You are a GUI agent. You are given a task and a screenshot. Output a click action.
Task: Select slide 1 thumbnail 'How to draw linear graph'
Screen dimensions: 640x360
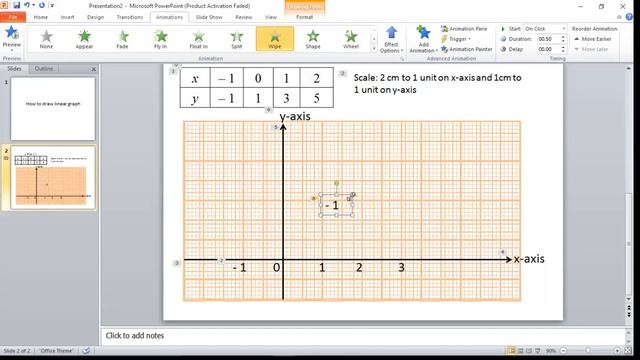(53, 109)
